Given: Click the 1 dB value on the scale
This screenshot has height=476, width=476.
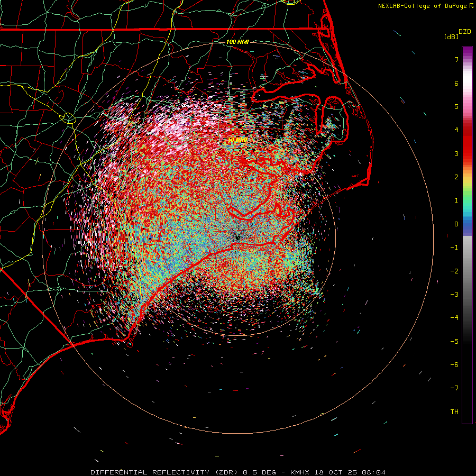Looking at the screenshot, I should tap(456, 200).
